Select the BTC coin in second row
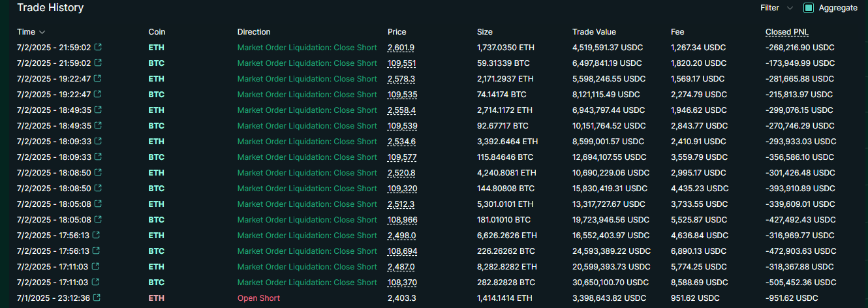Viewport: 868px width, 308px height. 156,63
